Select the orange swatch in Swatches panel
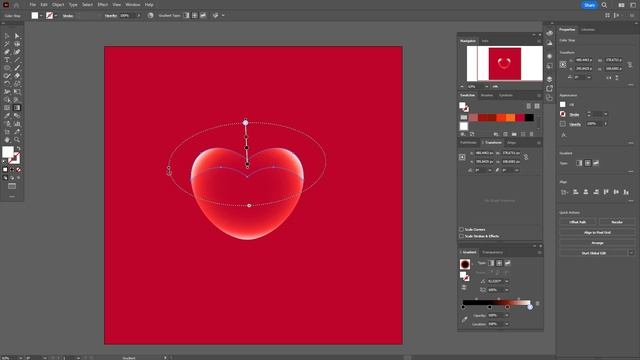Screen dimensions: 640x360 point(511,118)
